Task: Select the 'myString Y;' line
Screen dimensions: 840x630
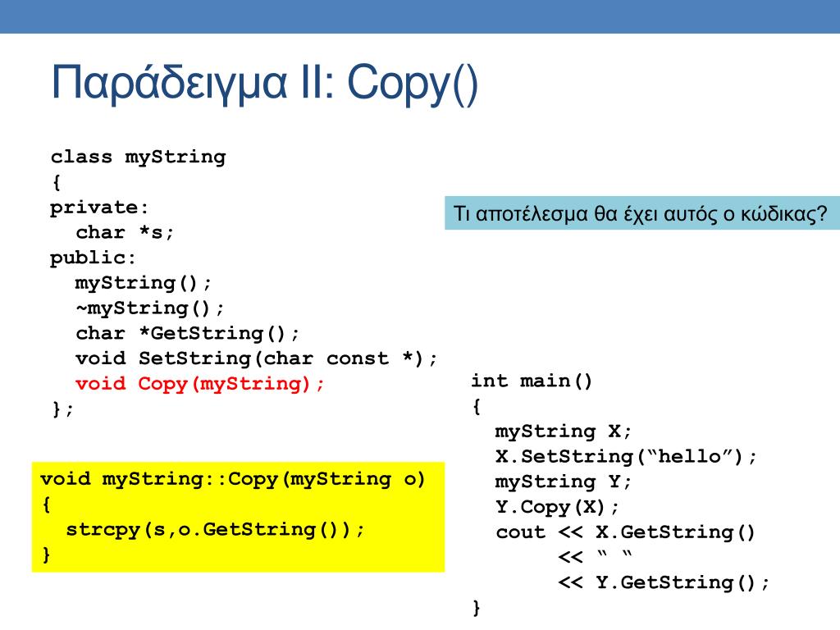Action: pos(564,482)
